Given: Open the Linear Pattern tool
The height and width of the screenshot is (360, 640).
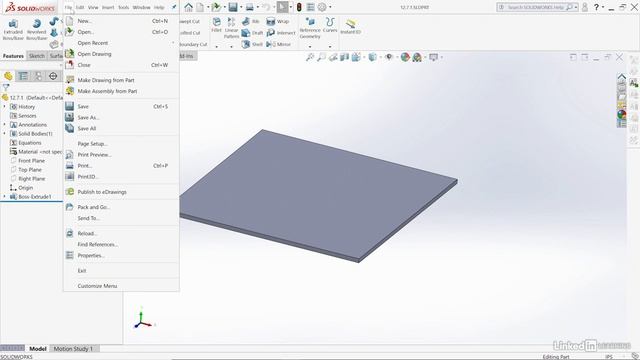Looking at the screenshot, I should (231, 28).
